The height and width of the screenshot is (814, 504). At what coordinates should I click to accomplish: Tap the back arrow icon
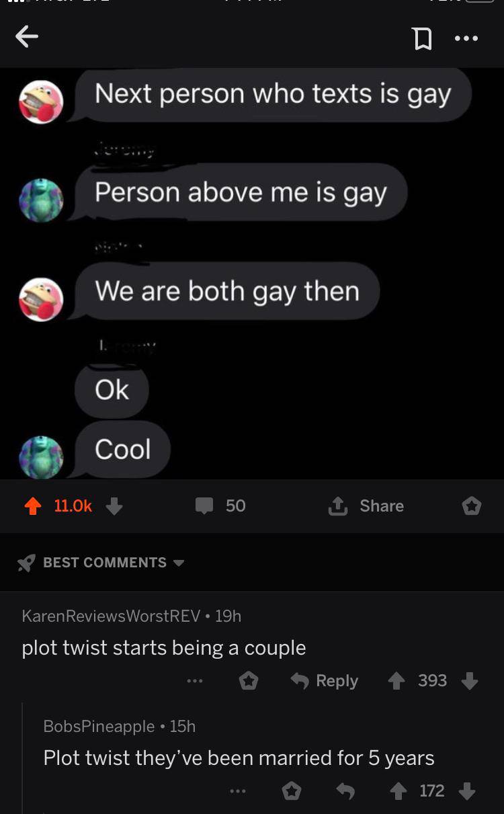click(x=27, y=38)
